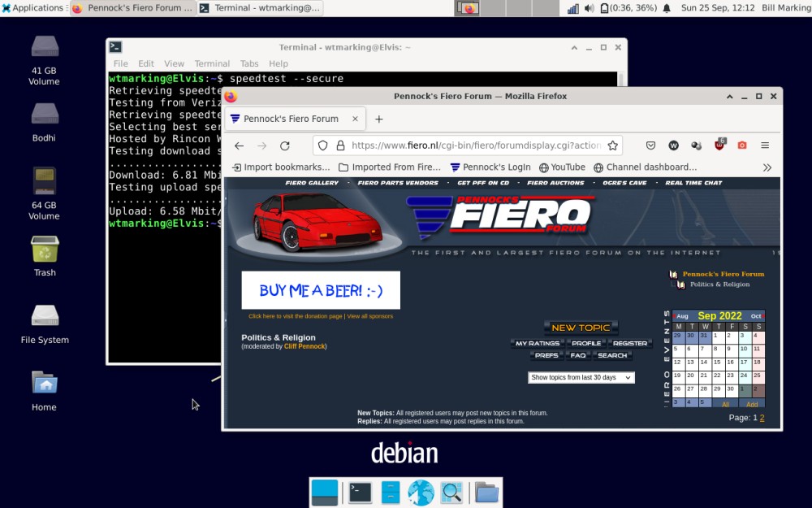Bookmark this page with the star icon
Screen dimensions: 812x508
pyautogui.click(x=613, y=146)
